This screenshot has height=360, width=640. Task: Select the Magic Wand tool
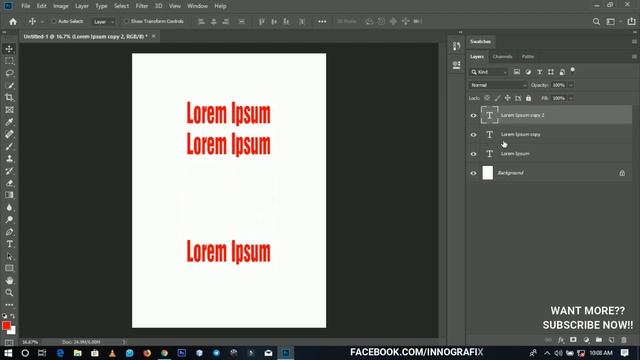pos(9,86)
